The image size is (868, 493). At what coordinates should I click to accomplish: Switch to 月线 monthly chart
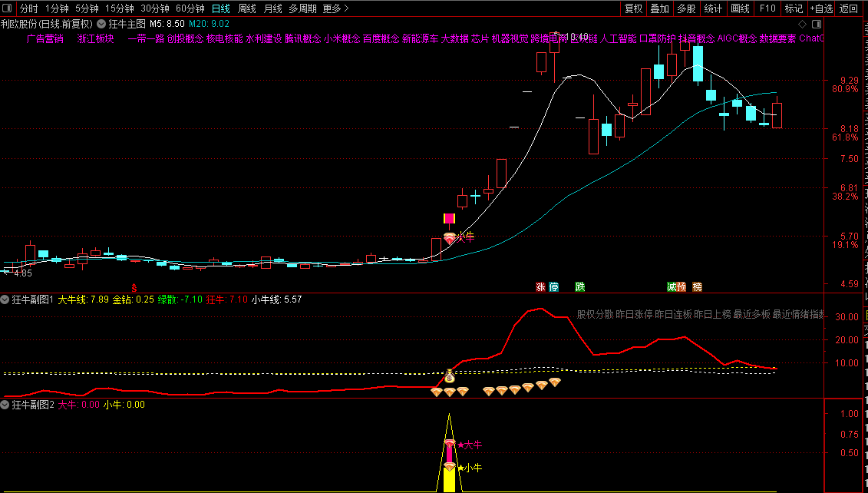click(x=273, y=8)
